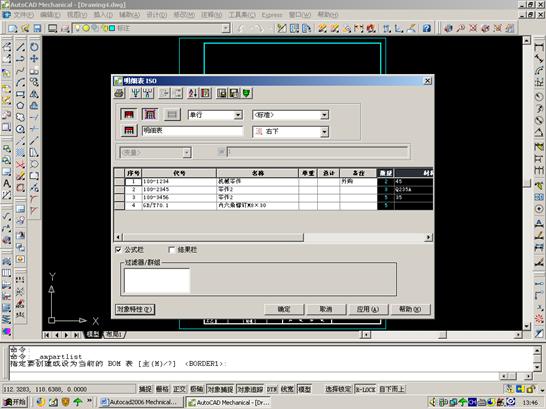Click the 确定 button

click(284, 309)
